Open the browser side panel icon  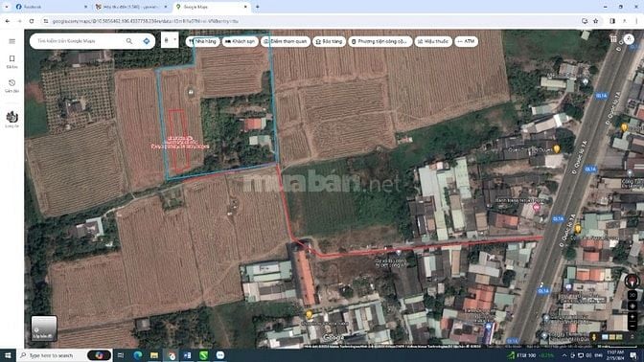click(612, 21)
